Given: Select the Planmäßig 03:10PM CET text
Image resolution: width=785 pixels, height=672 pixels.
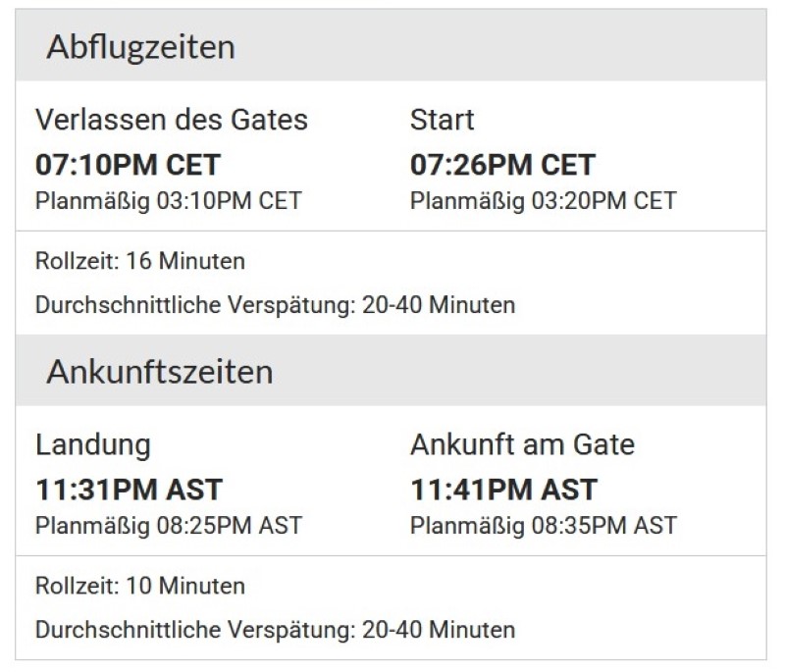Looking at the screenshot, I should pos(168,201).
